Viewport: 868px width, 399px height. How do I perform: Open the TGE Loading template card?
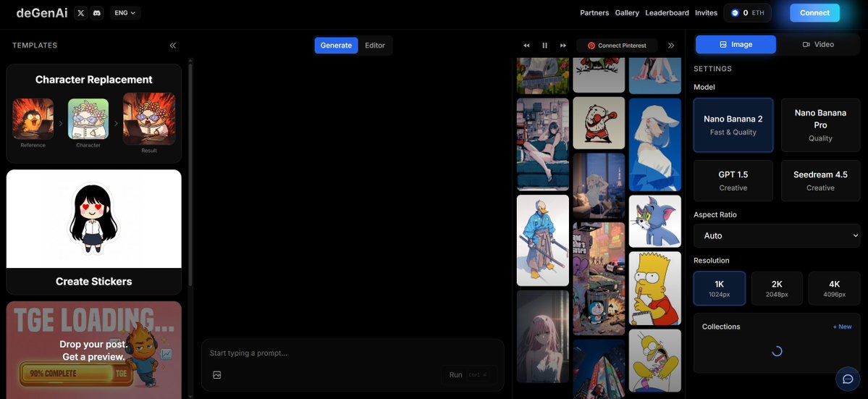point(94,350)
